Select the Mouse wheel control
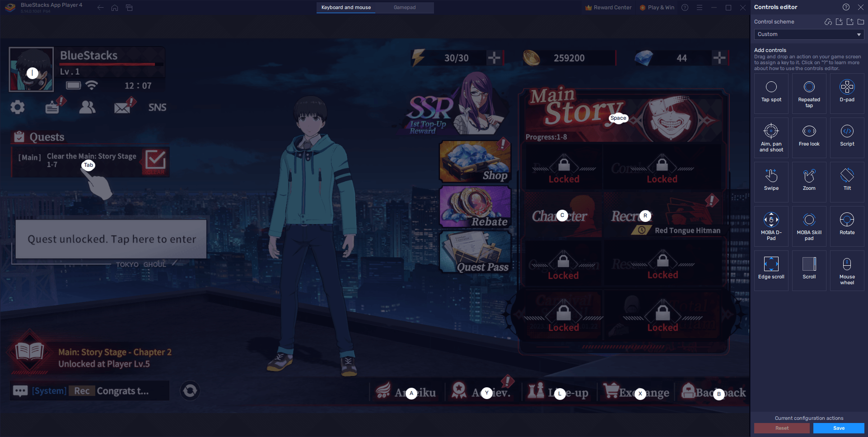Viewport: 868px width, 437px height. click(x=847, y=270)
